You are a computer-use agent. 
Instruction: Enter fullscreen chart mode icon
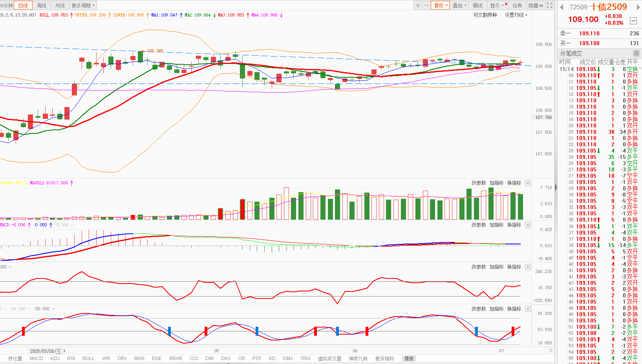[550, 5]
